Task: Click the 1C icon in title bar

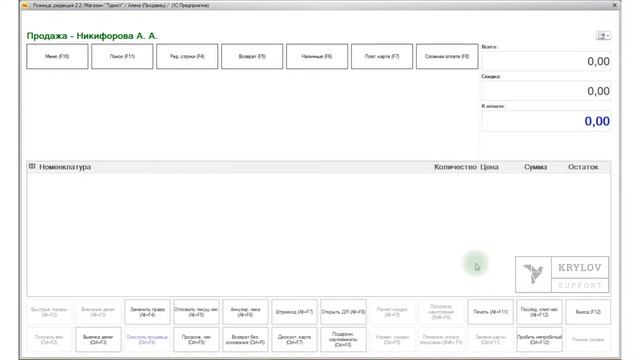Action: point(25,5)
